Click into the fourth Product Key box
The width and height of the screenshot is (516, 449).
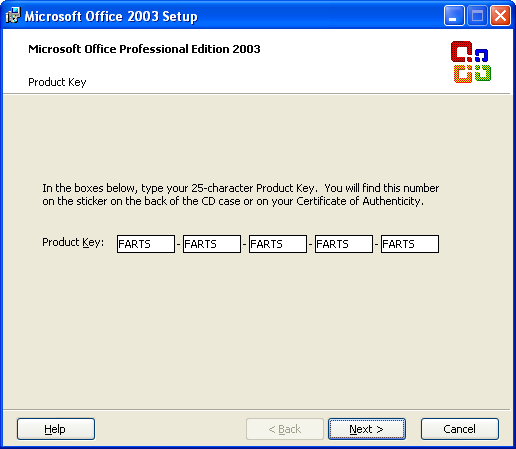[344, 244]
